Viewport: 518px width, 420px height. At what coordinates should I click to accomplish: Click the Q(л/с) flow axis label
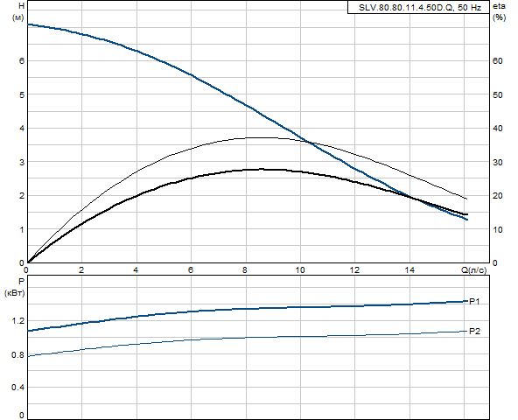pyautogui.click(x=473, y=270)
